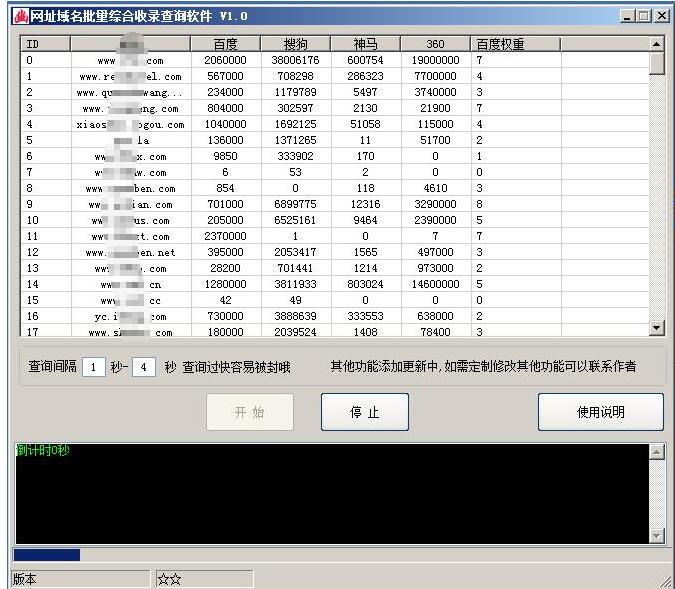Click the 神马 column header

click(365, 44)
